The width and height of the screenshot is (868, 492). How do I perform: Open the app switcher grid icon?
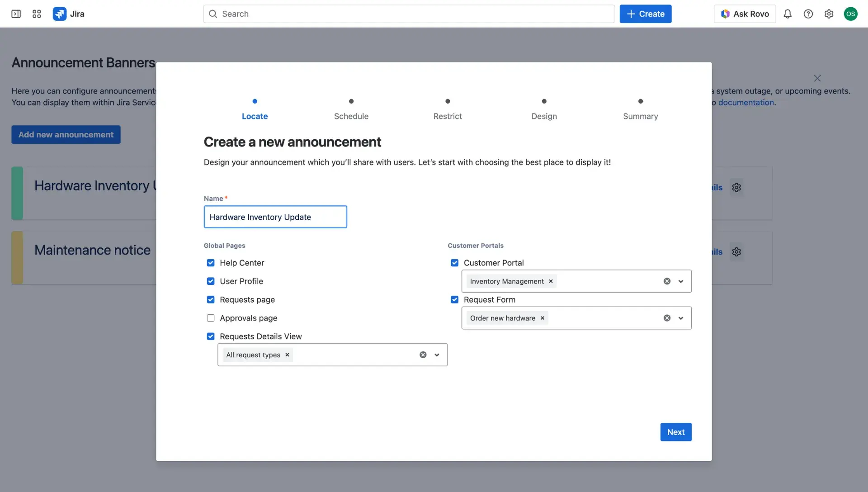pyautogui.click(x=37, y=14)
